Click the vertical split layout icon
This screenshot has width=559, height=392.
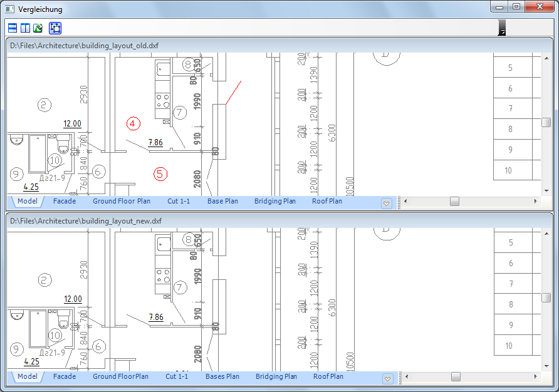click(x=25, y=28)
